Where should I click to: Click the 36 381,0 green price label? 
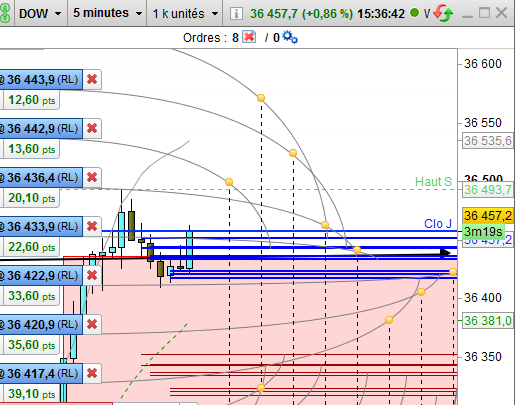488,321
